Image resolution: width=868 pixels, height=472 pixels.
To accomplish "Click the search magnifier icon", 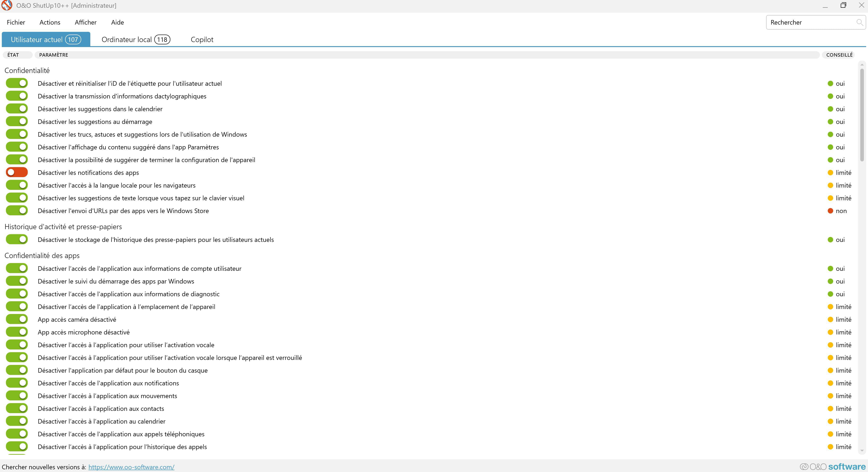I will (859, 22).
